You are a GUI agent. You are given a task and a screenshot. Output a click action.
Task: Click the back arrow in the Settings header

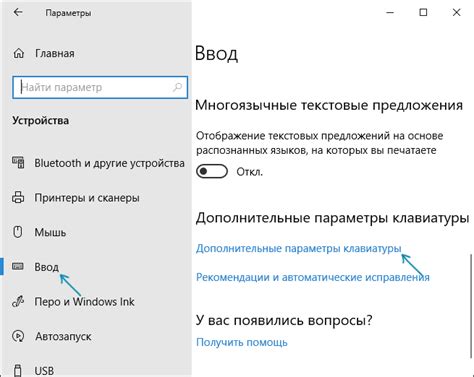[x=18, y=12]
